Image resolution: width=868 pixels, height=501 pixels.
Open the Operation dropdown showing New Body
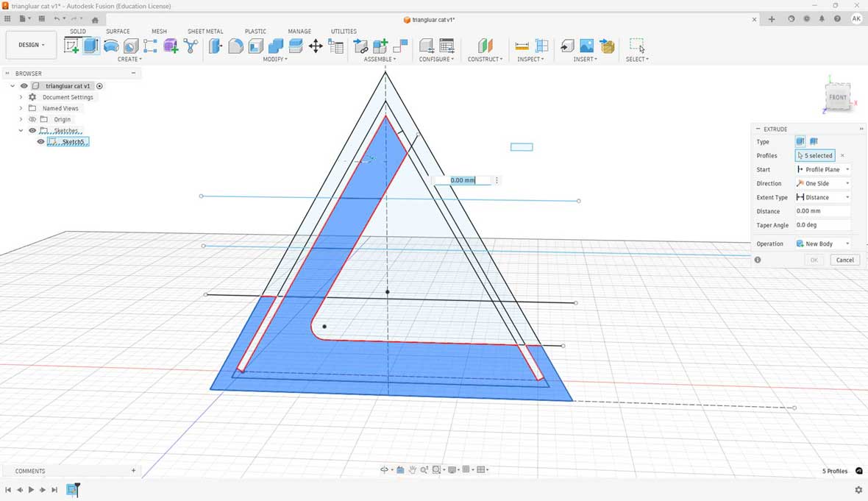(822, 244)
